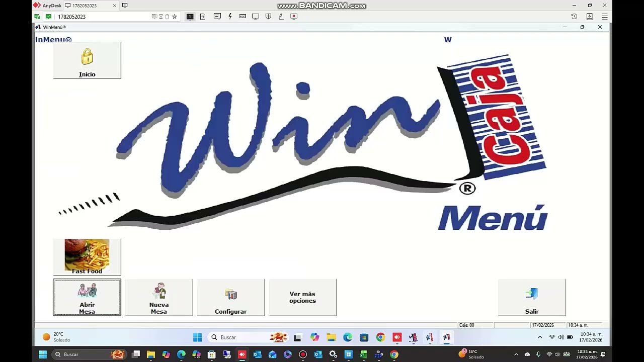This screenshot has height=362, width=644.
Task: Open the Configurar button
Action: click(231, 298)
